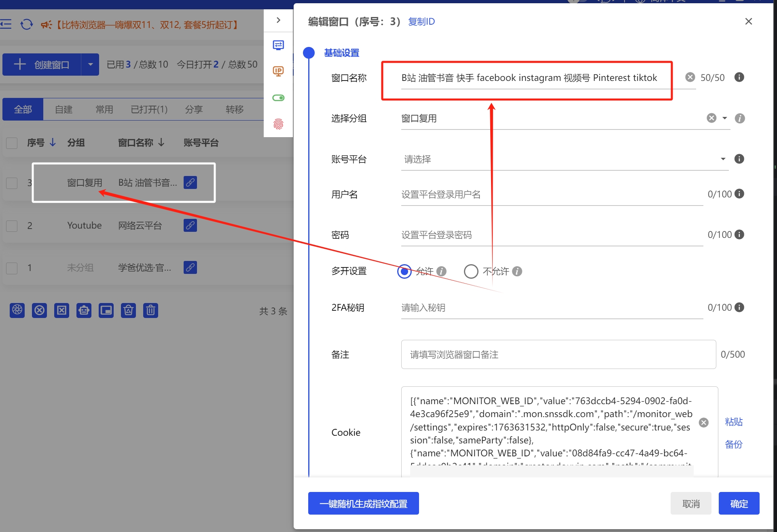Select the 不允许 radio button
The image size is (777, 532).
point(471,271)
